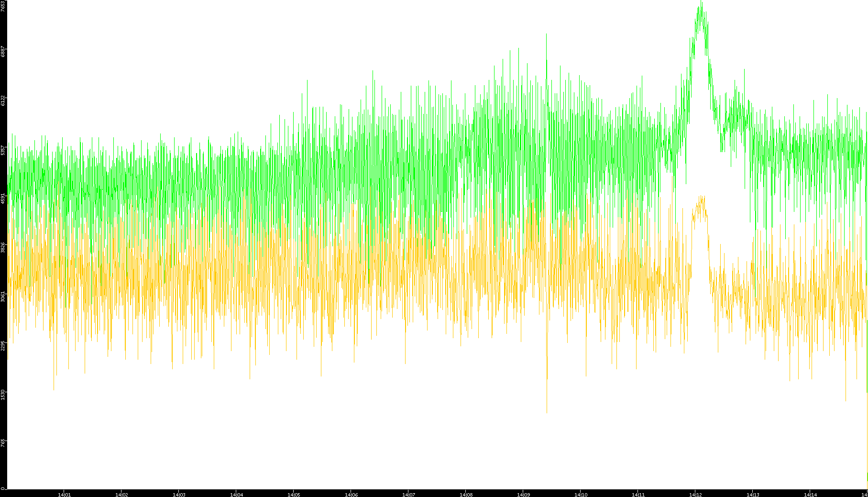
Task: Click the 14:05 time axis label
Action: 294,494
